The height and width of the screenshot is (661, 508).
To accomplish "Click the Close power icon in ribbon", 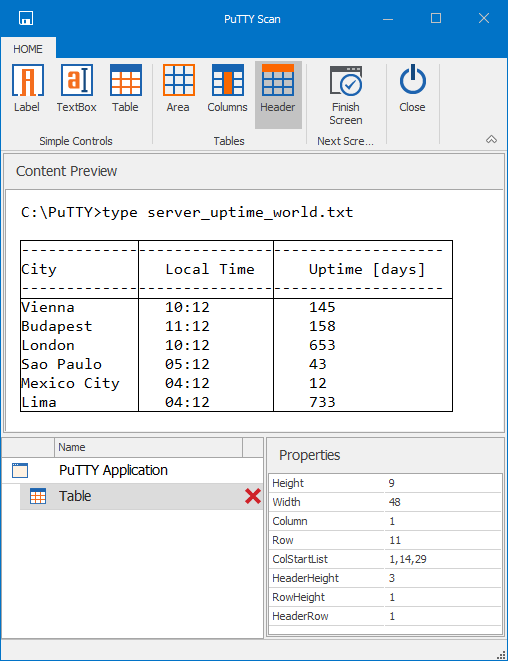I will click(x=412, y=89).
